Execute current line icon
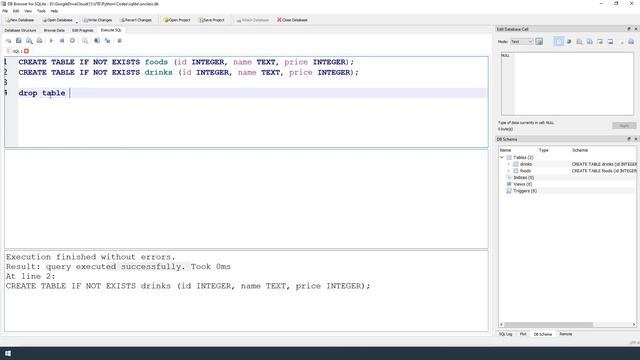Image resolution: width=640 pixels, height=360 pixels. tap(62, 41)
